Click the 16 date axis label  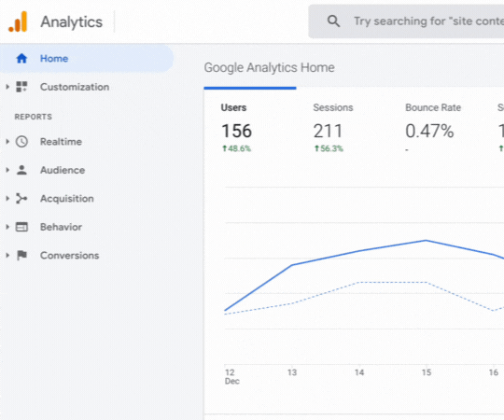[494, 372]
